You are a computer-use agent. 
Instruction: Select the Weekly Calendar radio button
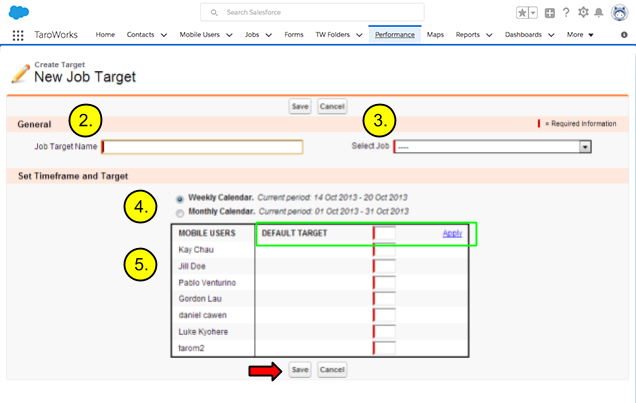[180, 199]
